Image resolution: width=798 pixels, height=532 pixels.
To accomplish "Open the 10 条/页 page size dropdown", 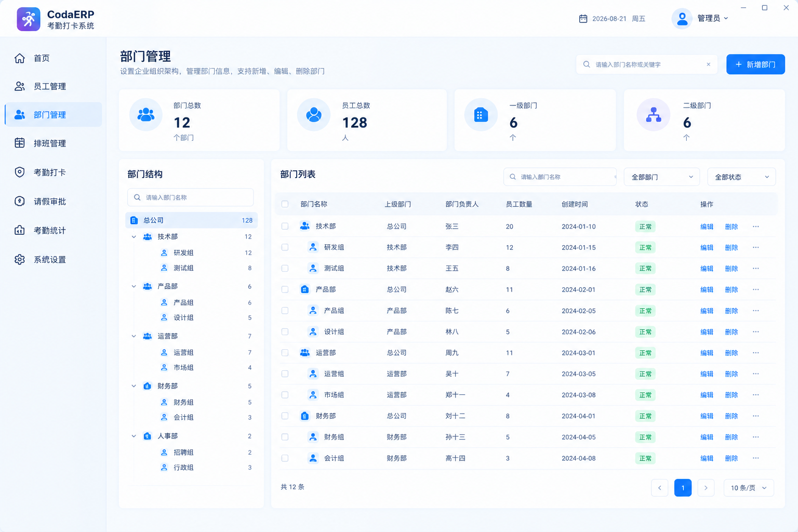I will pos(749,488).
